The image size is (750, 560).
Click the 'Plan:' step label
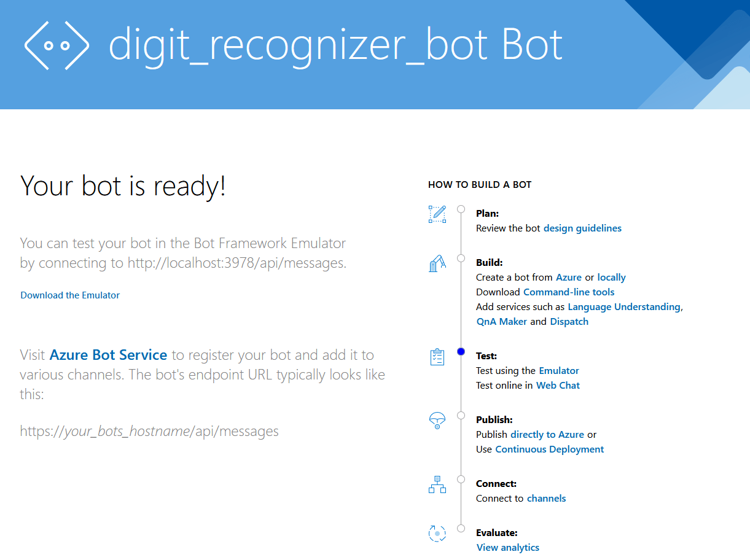point(488,214)
